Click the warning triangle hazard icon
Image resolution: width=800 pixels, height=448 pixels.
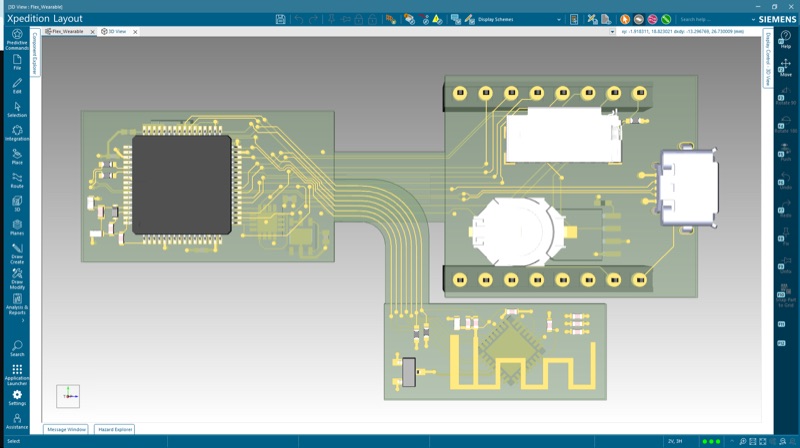tap(437, 19)
